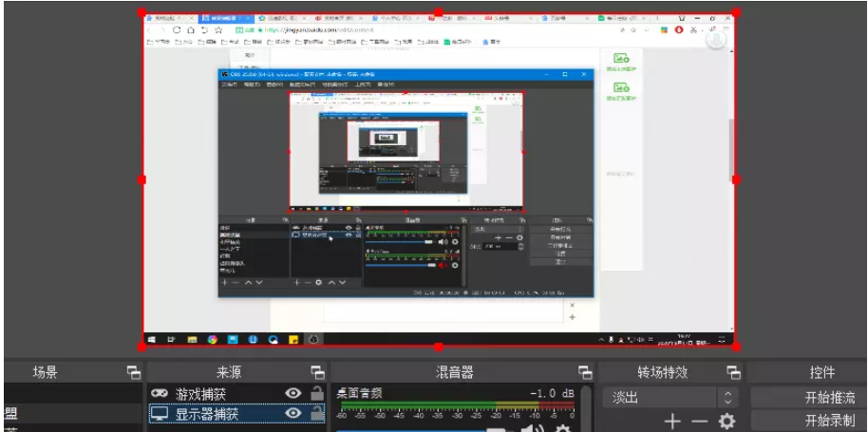Open the transition dropdown in previewed OBS
Screen dimensions: 868x432
497,229
